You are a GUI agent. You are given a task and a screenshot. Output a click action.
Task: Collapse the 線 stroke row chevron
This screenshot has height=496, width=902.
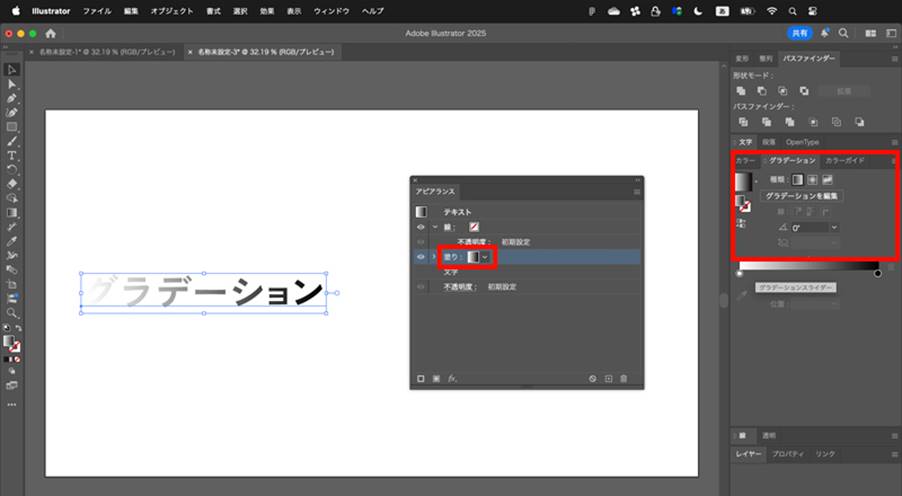click(435, 227)
